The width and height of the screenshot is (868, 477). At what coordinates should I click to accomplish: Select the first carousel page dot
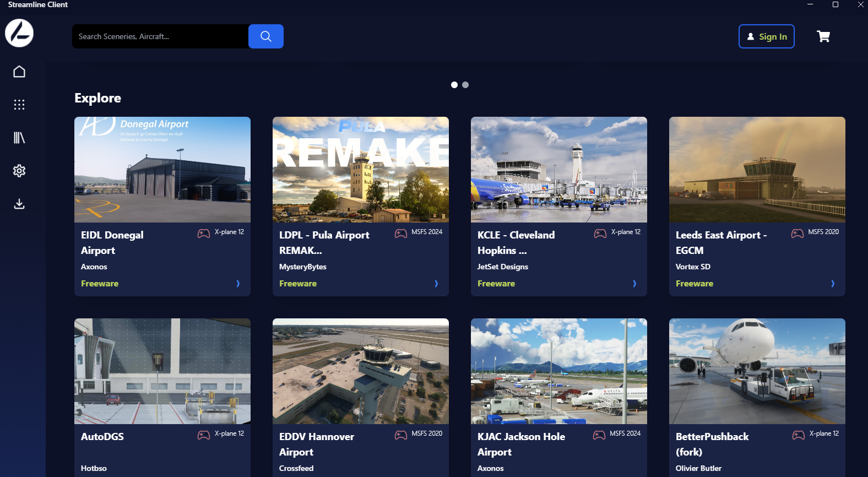click(x=454, y=85)
